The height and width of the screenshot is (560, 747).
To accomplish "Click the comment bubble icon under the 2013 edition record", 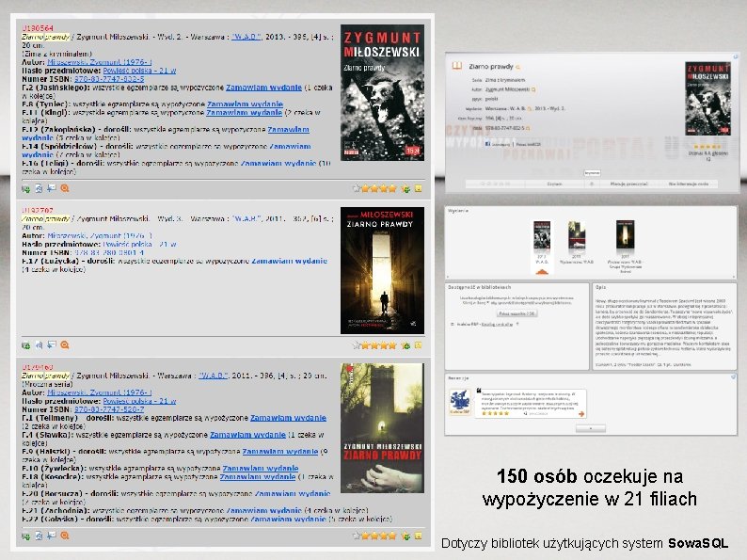I will [52, 188].
